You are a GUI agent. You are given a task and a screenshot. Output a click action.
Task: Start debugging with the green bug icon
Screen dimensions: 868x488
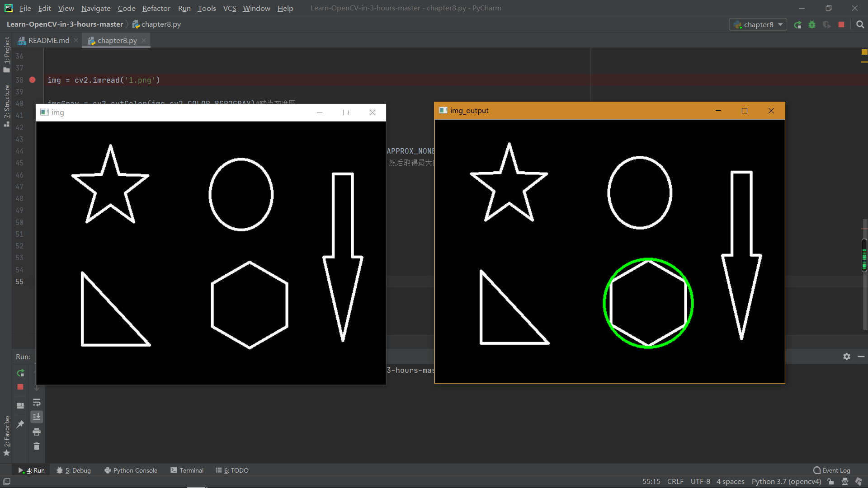tap(812, 24)
